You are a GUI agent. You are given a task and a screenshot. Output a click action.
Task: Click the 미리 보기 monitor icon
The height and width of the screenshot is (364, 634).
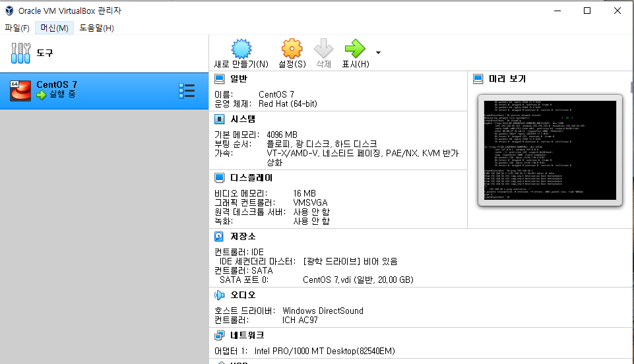click(x=478, y=78)
